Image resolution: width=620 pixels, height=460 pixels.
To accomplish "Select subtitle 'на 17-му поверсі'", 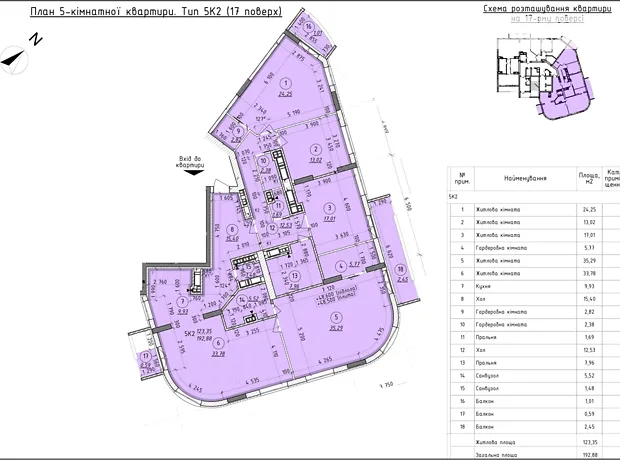I will coord(547,19).
